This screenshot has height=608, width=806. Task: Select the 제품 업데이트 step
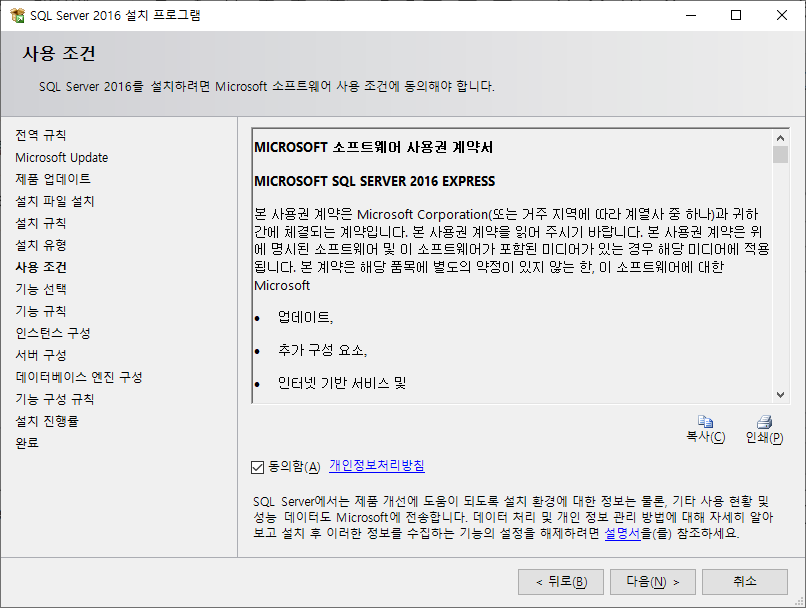(x=53, y=179)
